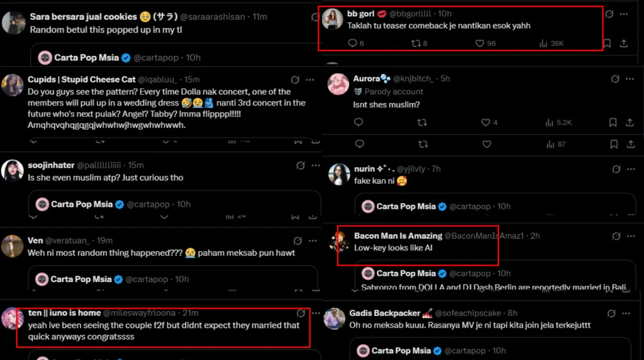Reply to Aurora's parody account tweet

coord(359,123)
